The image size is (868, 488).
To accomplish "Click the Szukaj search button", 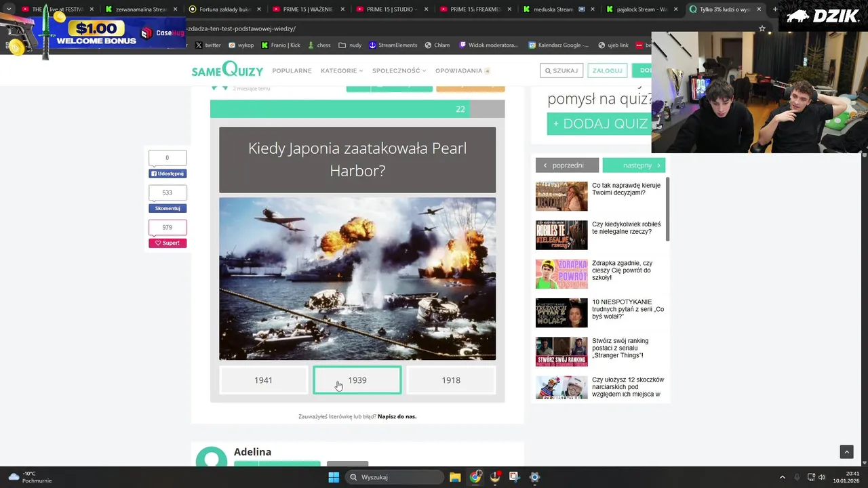I will click(561, 70).
